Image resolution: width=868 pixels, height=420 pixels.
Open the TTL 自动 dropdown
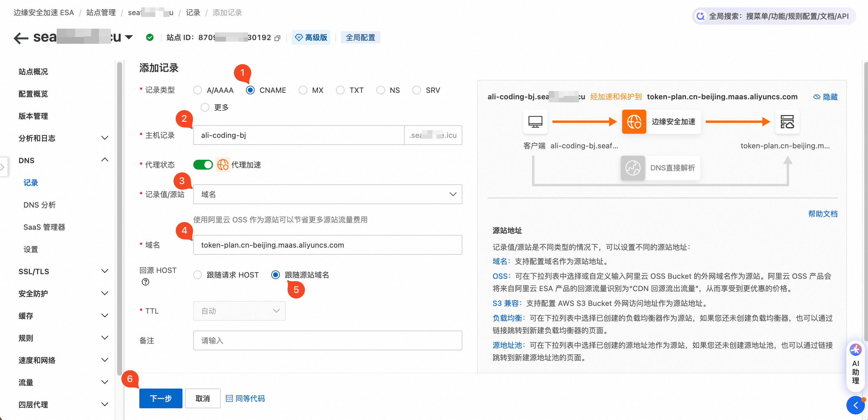239,311
